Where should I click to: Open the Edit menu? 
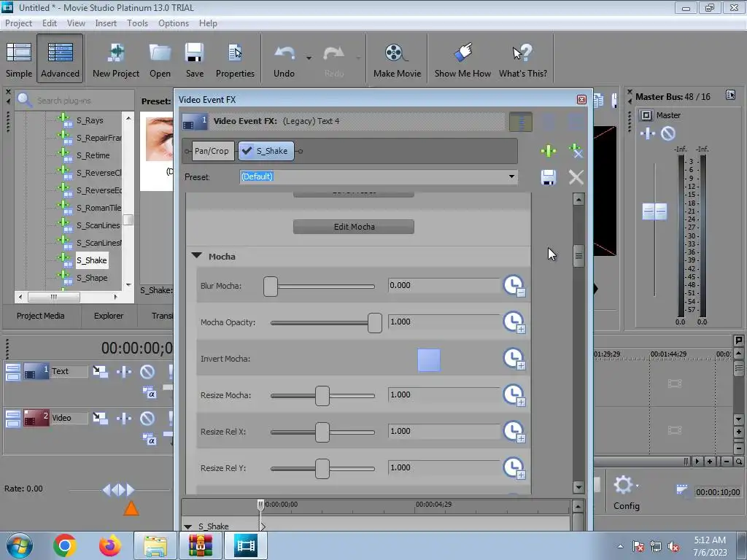click(x=49, y=23)
